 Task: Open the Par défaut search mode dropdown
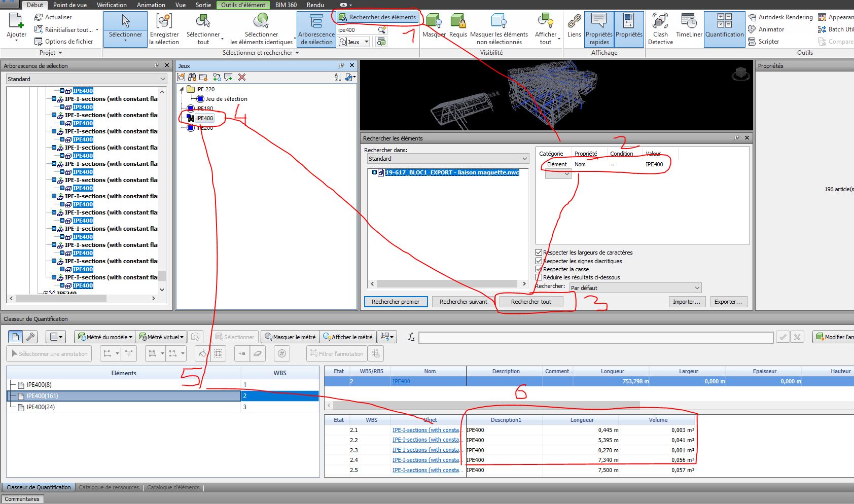(697, 287)
